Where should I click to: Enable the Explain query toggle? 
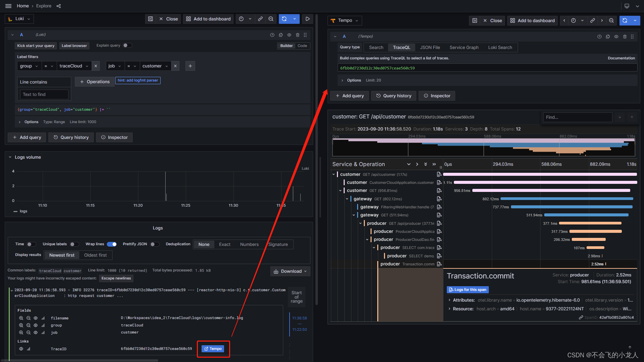click(x=127, y=45)
